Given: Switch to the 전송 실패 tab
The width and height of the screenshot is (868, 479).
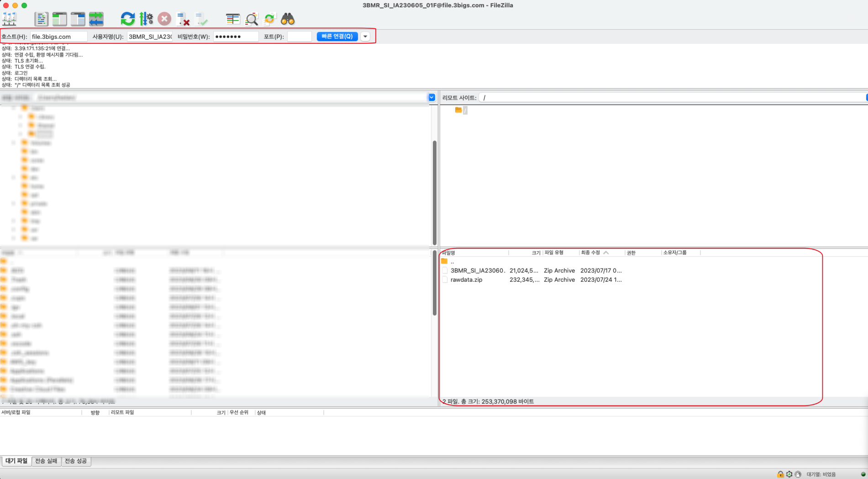Looking at the screenshot, I should pyautogui.click(x=46, y=461).
